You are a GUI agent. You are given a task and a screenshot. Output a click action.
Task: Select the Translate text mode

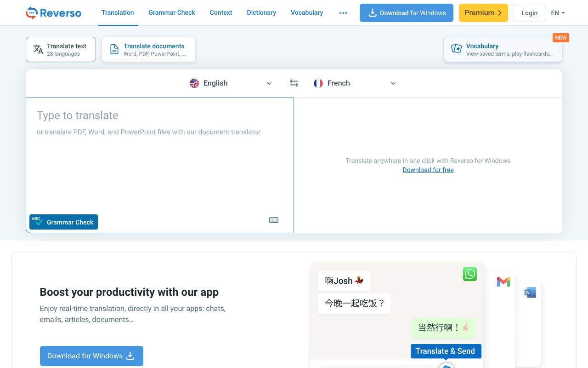pyautogui.click(x=61, y=50)
